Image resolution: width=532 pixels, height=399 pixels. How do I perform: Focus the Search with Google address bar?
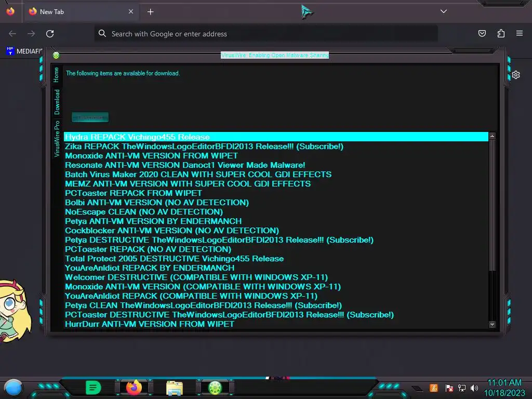tap(266, 34)
